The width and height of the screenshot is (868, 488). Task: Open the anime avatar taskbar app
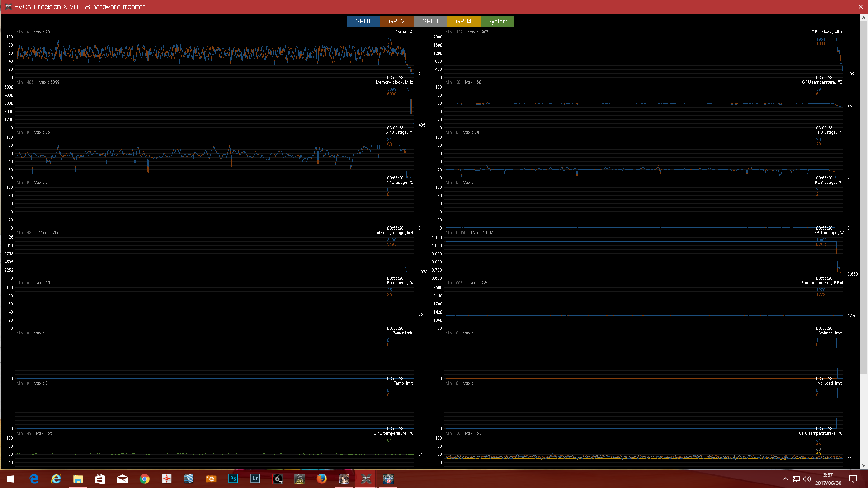pos(344,479)
